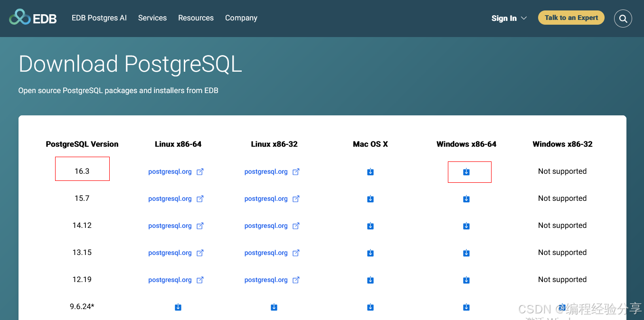Download PostgreSQL 16.3 for Windows x86-64
The height and width of the screenshot is (320, 644).
pos(466,172)
